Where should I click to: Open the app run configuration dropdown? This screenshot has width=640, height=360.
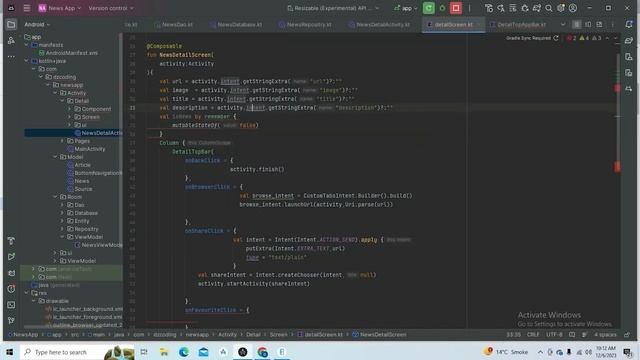[x=406, y=8]
